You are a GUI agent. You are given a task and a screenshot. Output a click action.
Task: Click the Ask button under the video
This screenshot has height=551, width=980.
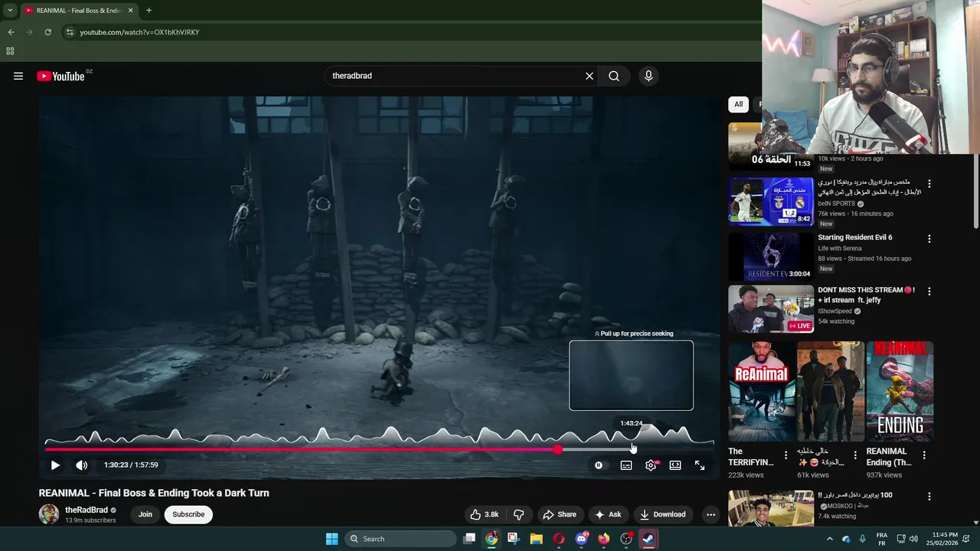point(608,514)
